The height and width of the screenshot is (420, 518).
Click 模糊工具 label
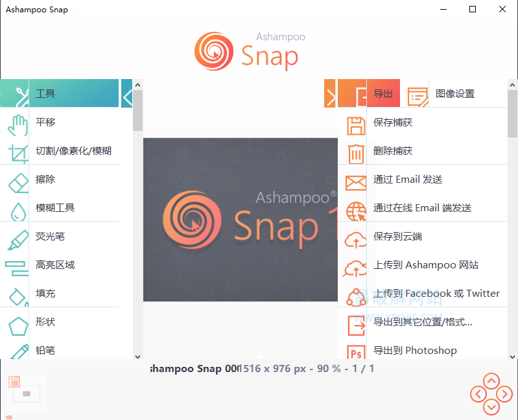[55, 207]
